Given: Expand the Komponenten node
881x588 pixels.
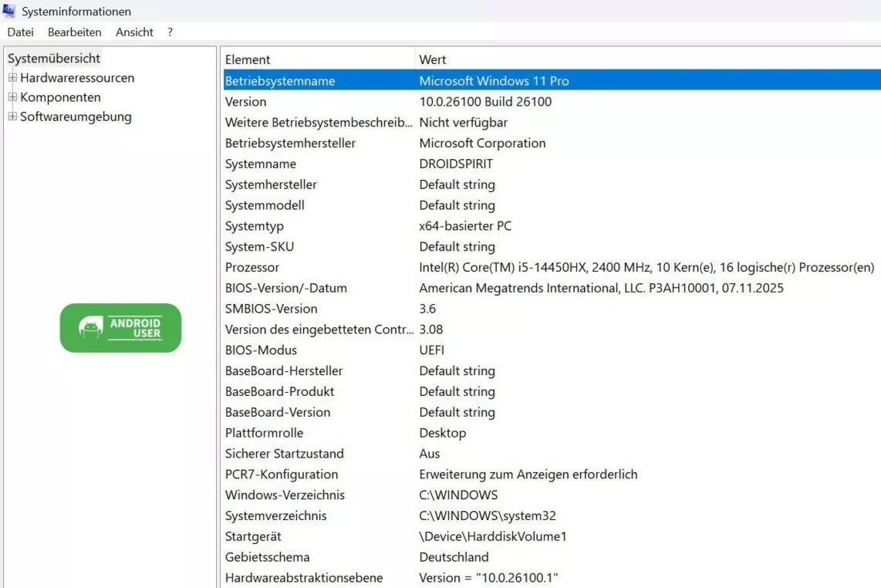Looking at the screenshot, I should (12, 96).
